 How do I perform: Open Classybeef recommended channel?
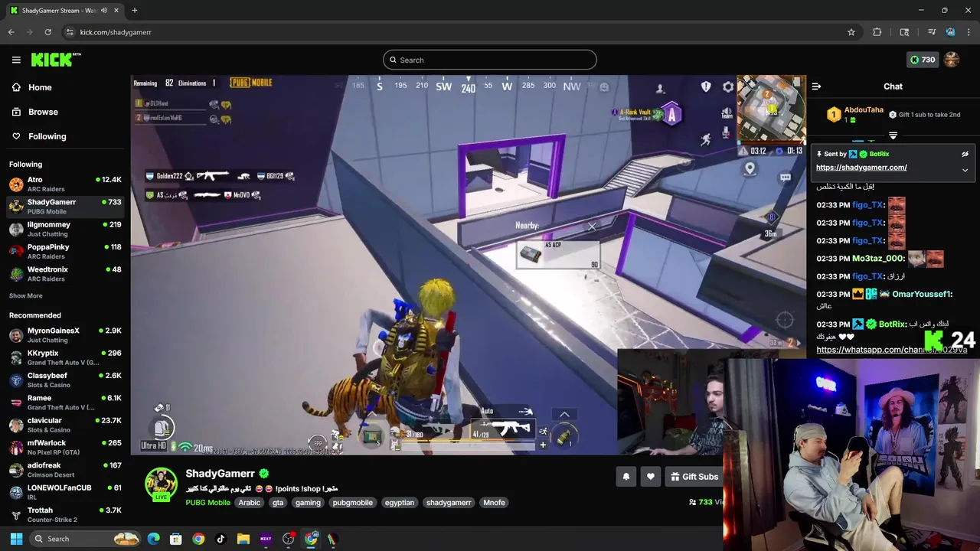(65, 380)
